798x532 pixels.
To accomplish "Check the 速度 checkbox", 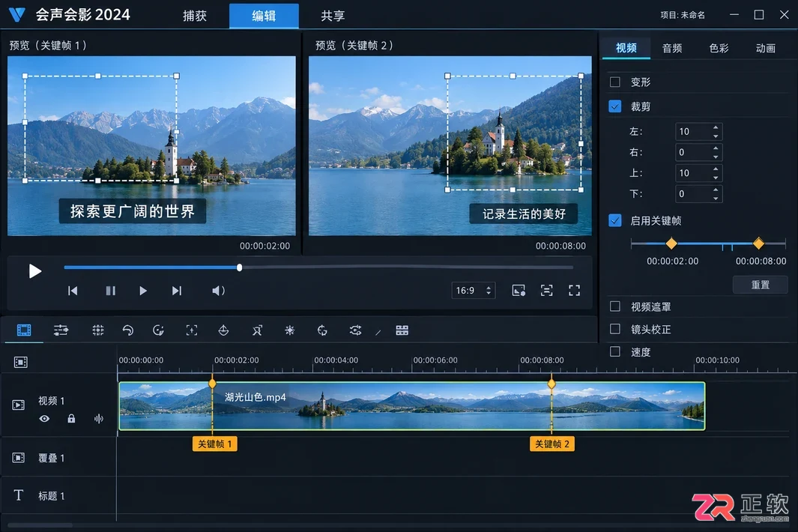I will coord(614,351).
